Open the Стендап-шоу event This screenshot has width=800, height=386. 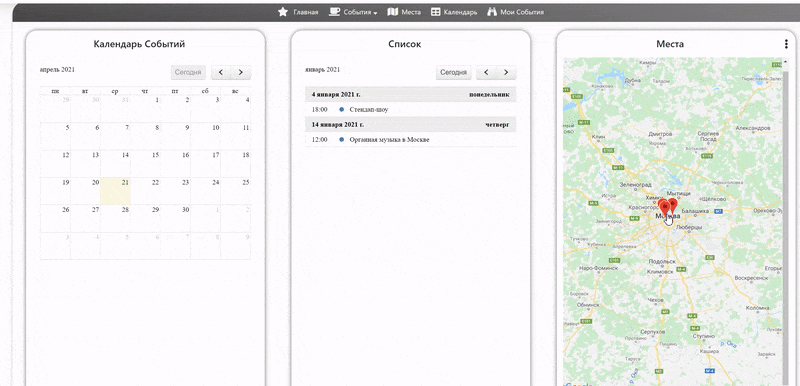pyautogui.click(x=369, y=110)
